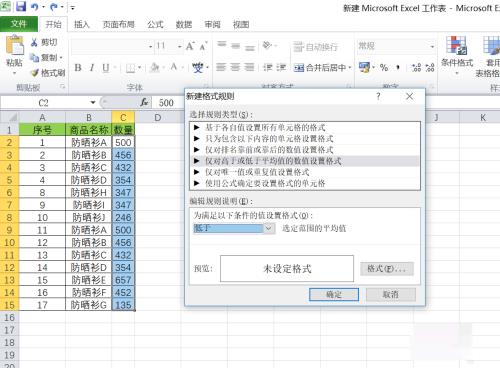Viewport: 500px width, 368px height.
Task: Click the Save icon in quick access toolbar
Action: tap(20, 6)
